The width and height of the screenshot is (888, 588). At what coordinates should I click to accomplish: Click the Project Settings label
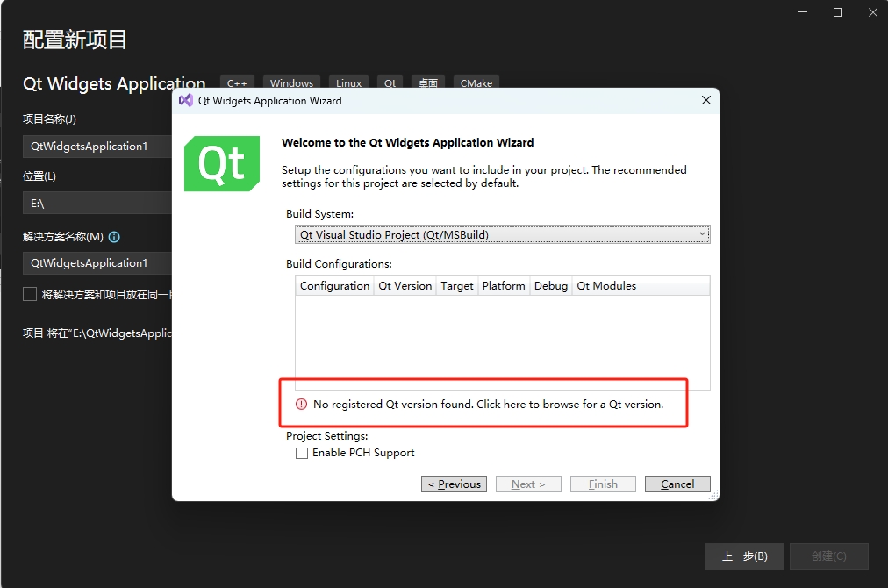[x=326, y=435]
